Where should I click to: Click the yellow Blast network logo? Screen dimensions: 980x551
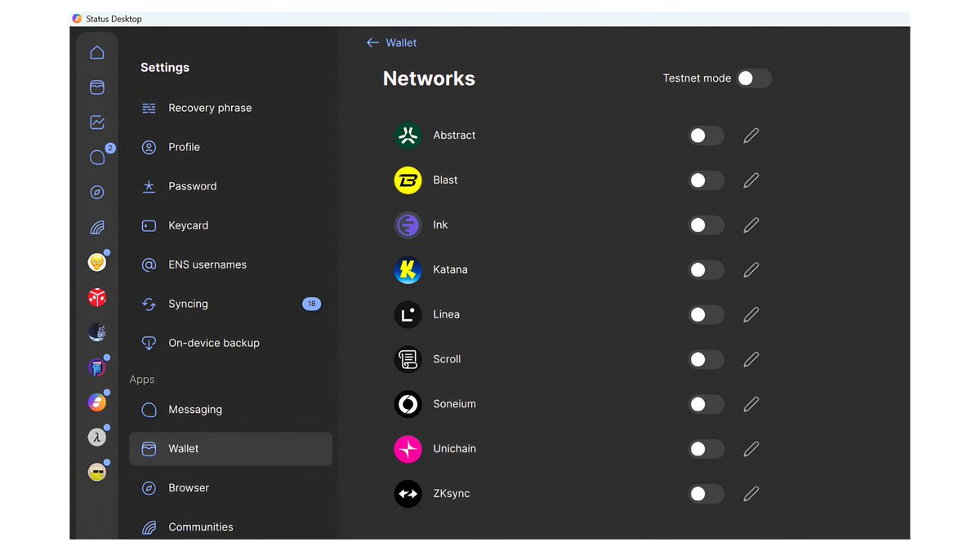coord(408,180)
